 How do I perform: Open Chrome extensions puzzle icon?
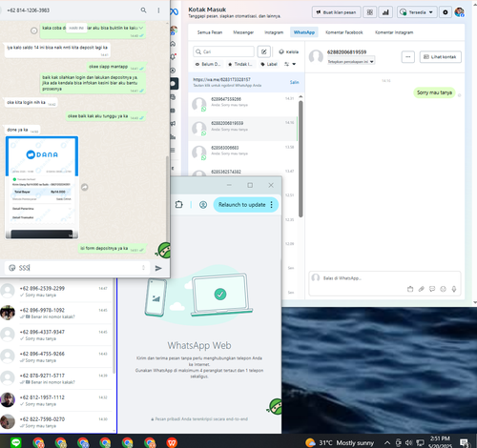click(x=178, y=205)
